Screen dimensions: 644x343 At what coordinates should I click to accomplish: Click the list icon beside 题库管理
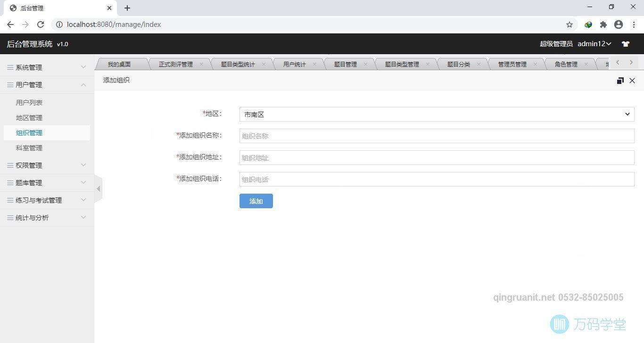9,182
